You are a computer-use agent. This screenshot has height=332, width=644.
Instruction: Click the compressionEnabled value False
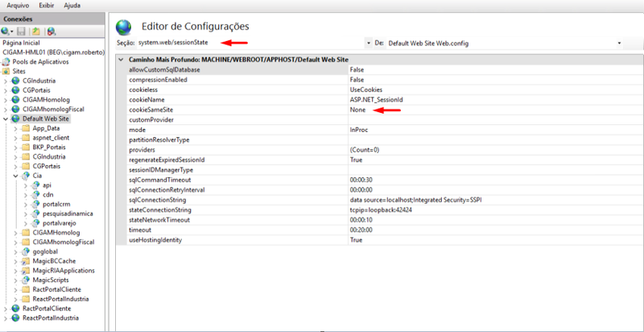(x=357, y=80)
